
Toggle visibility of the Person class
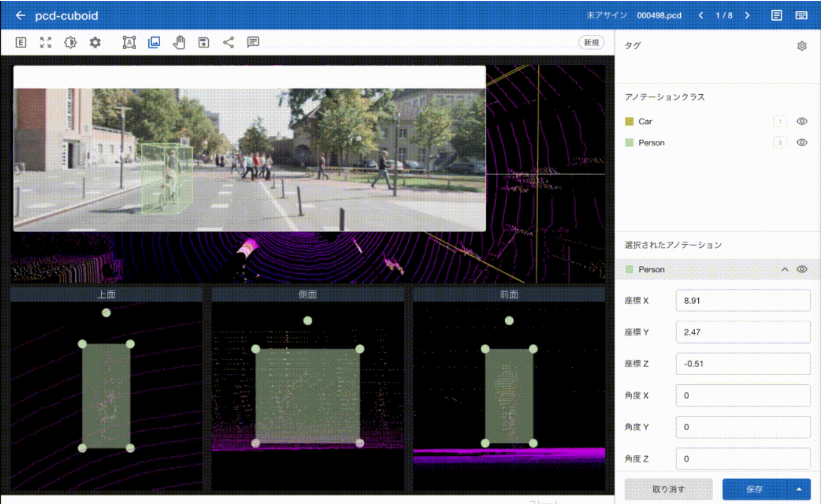coord(802,142)
